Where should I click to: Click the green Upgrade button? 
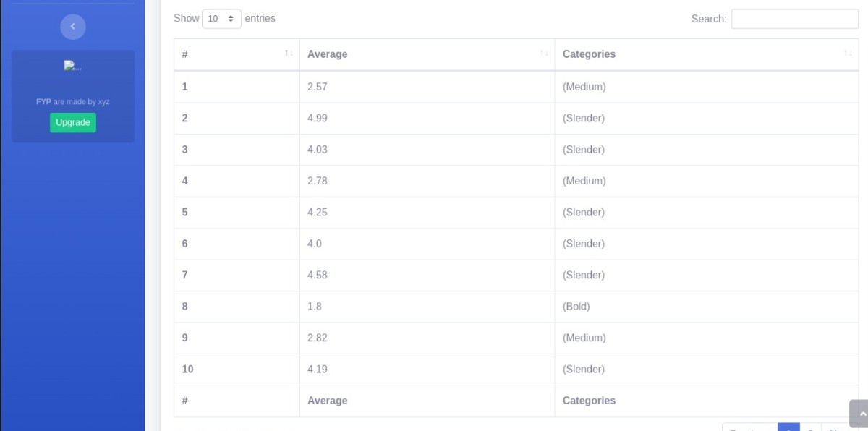73,123
